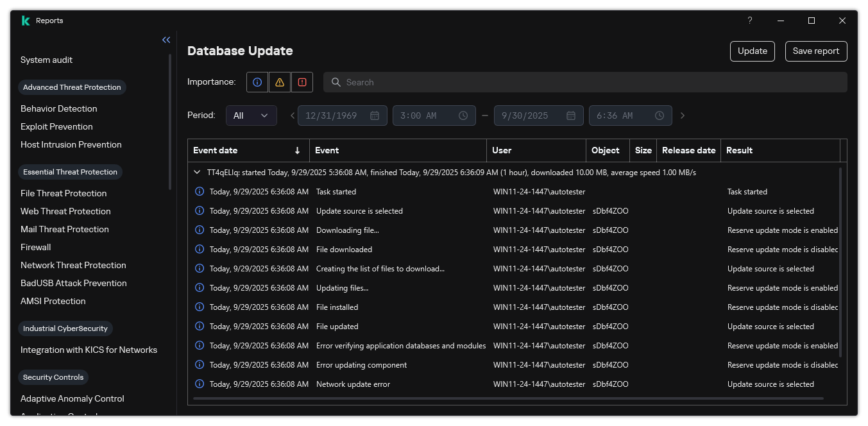Toggle the critical events importance filter
The image size is (868, 426).
coord(302,81)
